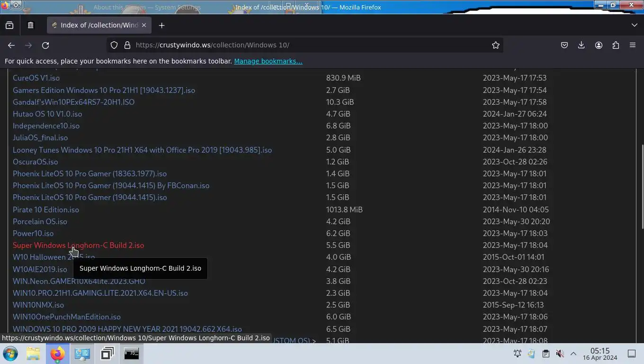Viewport: 644px width, 364px height.
Task: Open Firefox hamburger application menu
Action: (x=633, y=45)
